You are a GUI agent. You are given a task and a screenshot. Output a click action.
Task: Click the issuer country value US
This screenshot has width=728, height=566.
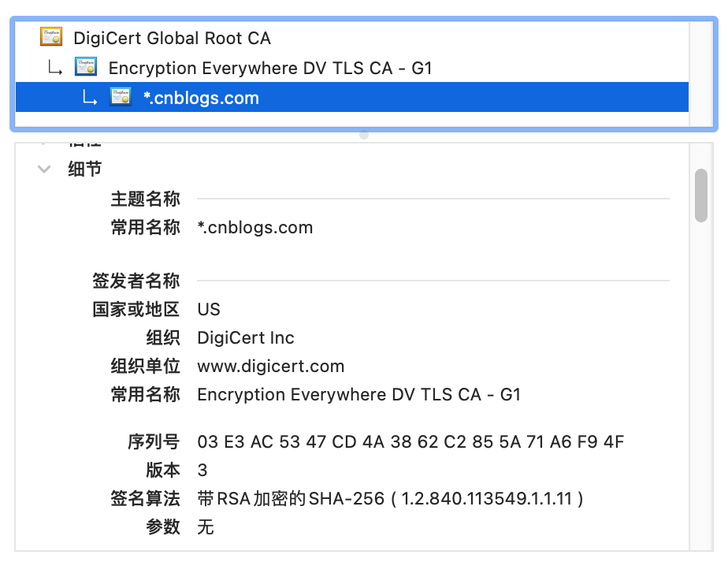209,310
